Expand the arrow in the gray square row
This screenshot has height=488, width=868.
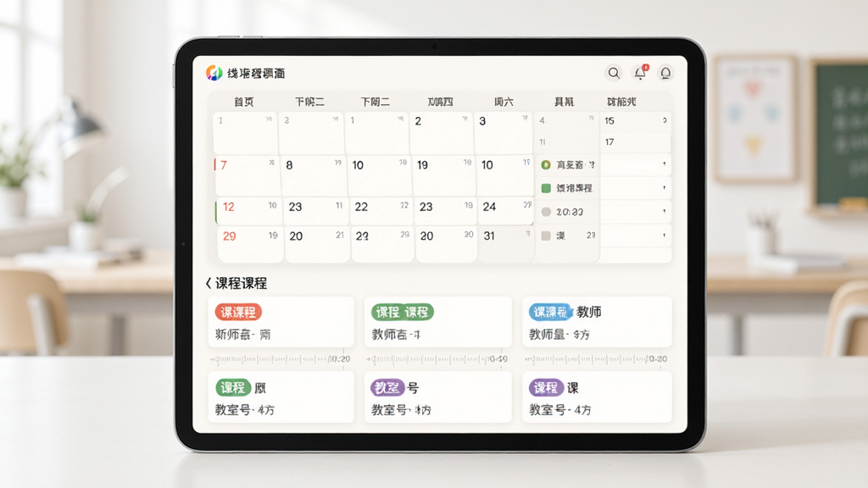coord(665,236)
